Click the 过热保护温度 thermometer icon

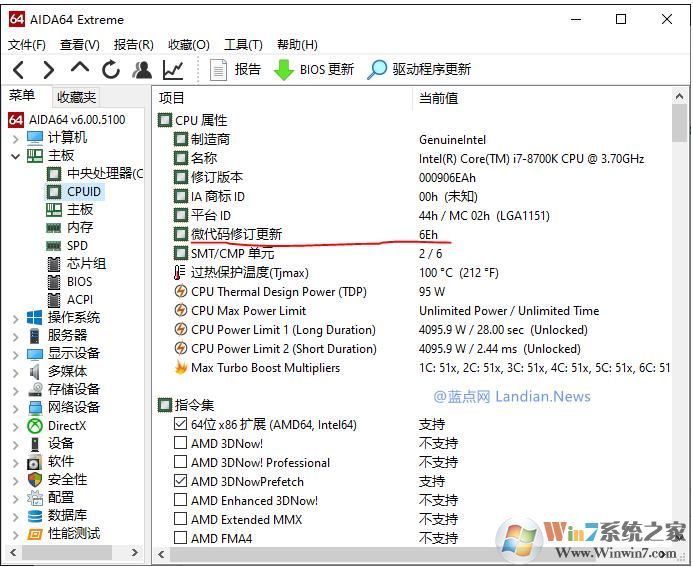pos(179,273)
